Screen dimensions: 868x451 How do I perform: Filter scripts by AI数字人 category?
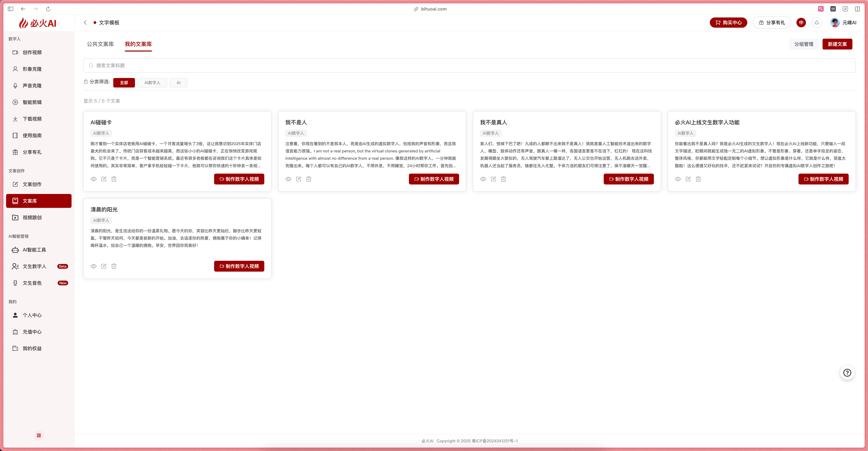[152, 83]
